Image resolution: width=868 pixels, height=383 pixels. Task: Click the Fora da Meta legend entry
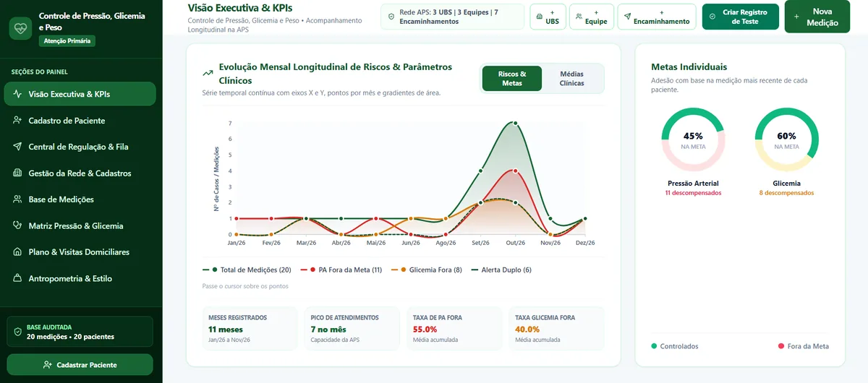coord(804,346)
